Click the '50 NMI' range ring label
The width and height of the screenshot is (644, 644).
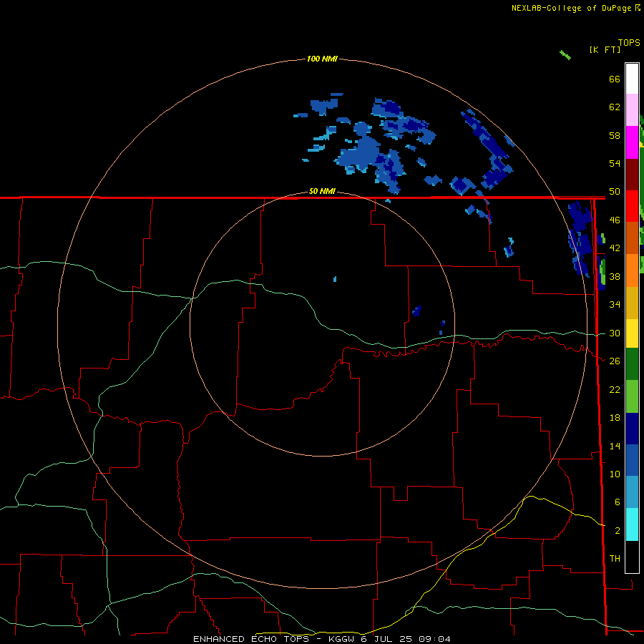point(322,191)
